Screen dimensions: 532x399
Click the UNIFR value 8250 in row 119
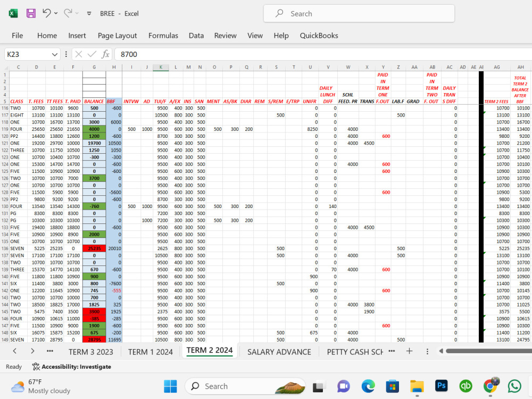tap(310, 129)
